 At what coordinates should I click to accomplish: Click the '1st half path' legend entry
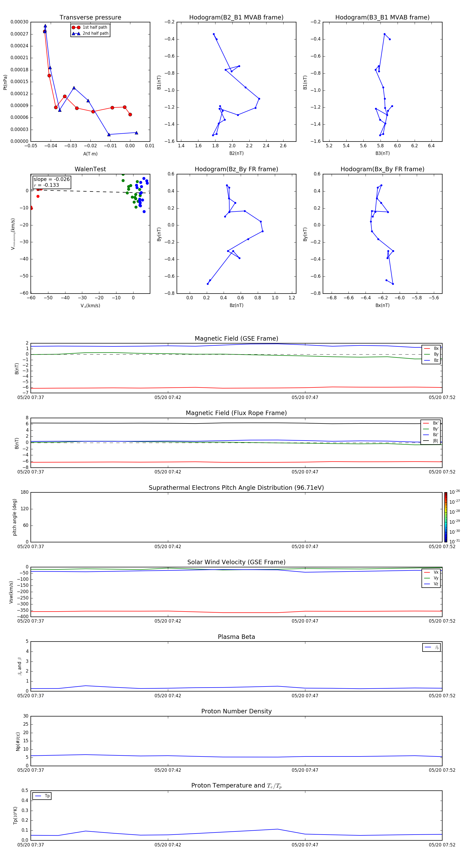click(x=90, y=27)
